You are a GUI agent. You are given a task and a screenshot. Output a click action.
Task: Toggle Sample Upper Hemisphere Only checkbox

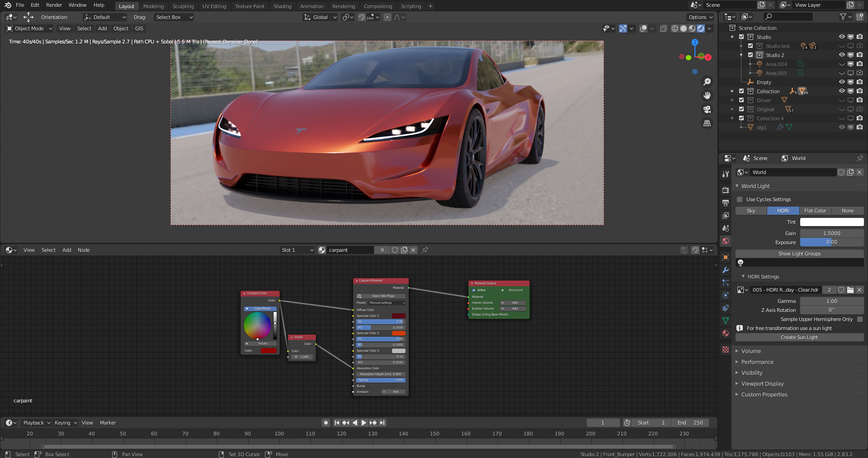pos(860,319)
